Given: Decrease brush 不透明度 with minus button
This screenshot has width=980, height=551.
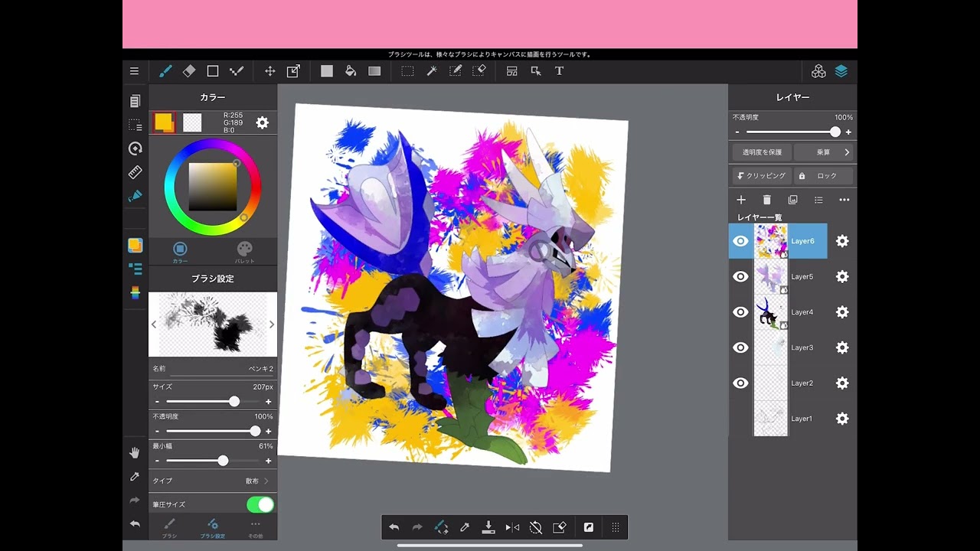Looking at the screenshot, I should pyautogui.click(x=158, y=431).
